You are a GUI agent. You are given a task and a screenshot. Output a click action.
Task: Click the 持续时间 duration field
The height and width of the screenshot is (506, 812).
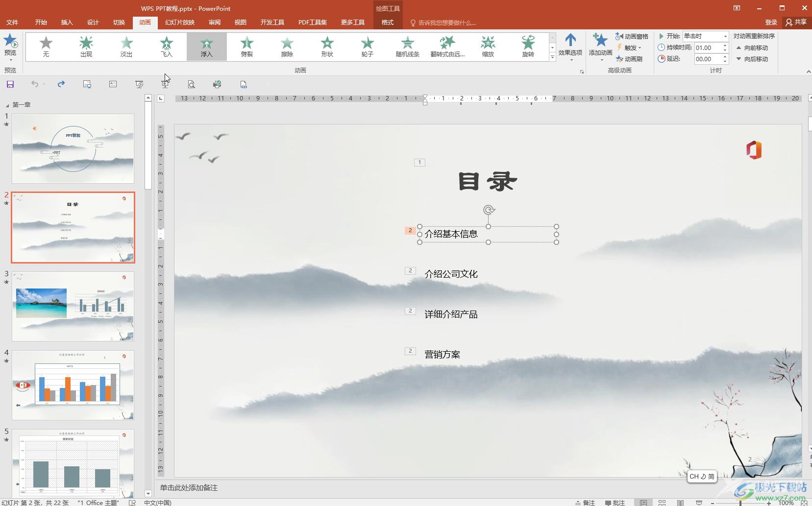(708, 48)
